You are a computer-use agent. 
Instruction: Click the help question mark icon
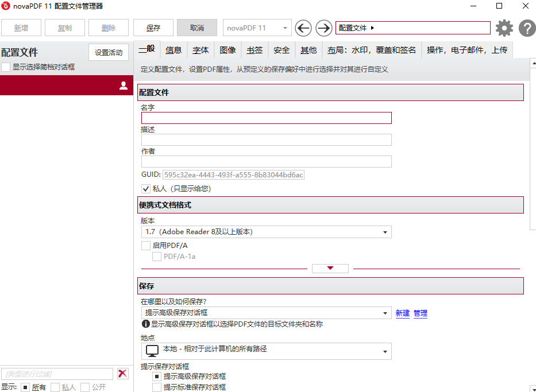pyautogui.click(x=527, y=28)
